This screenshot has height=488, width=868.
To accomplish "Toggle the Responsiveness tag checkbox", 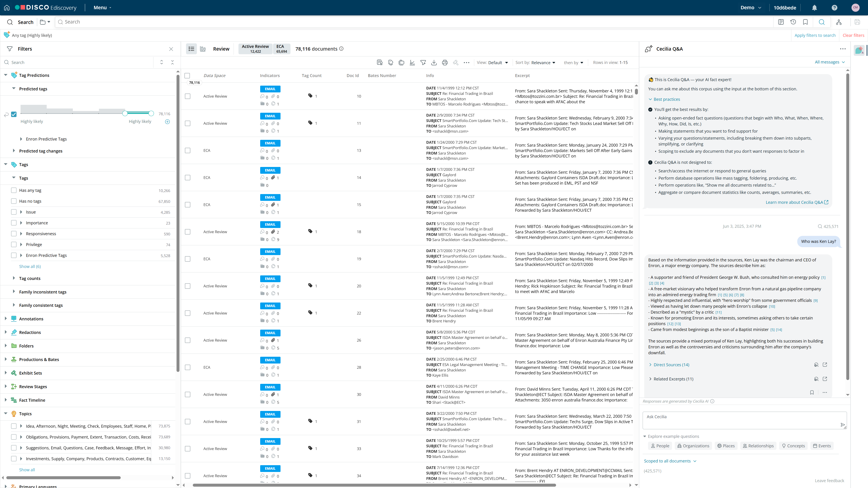I will coord(14,234).
